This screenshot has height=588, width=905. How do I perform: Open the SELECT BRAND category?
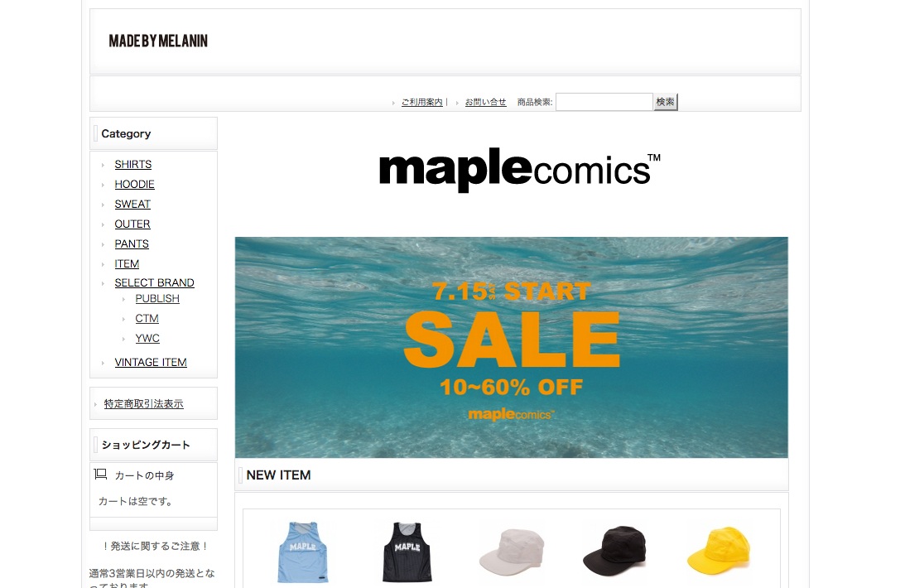click(154, 282)
